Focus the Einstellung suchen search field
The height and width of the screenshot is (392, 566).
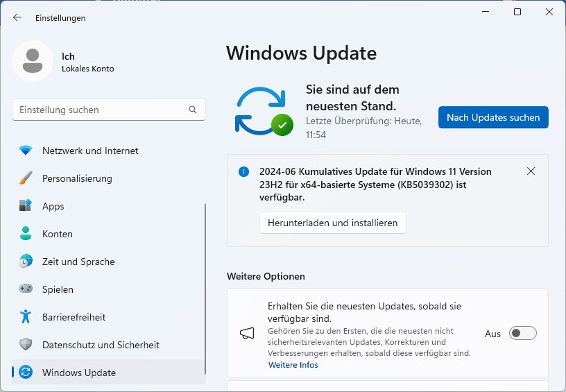tap(109, 110)
